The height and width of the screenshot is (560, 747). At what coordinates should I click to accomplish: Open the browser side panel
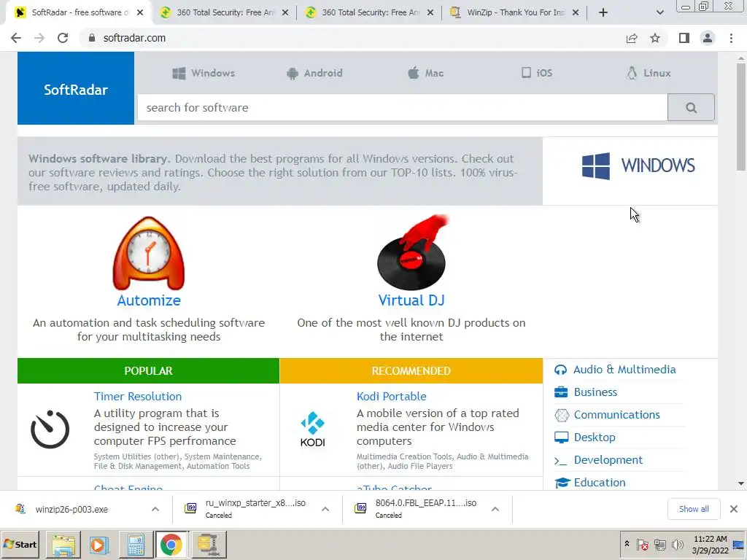(684, 38)
